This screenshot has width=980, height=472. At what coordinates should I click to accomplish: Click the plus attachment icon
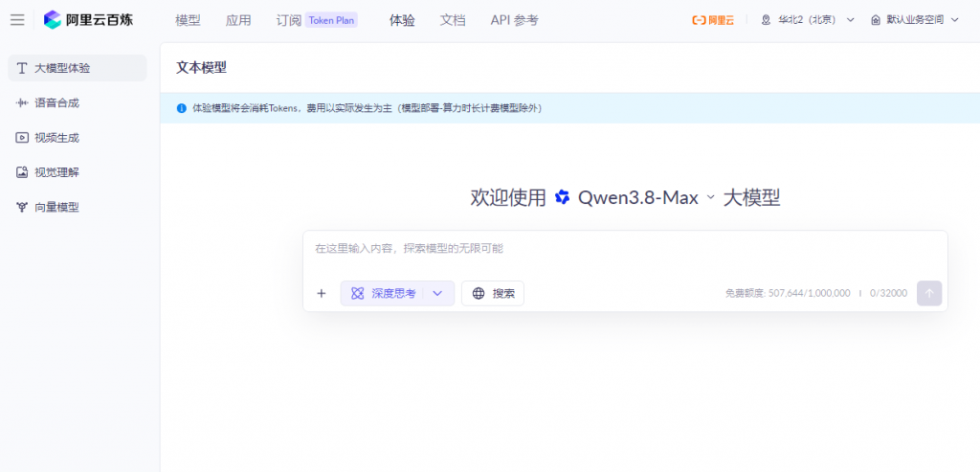[322, 293]
